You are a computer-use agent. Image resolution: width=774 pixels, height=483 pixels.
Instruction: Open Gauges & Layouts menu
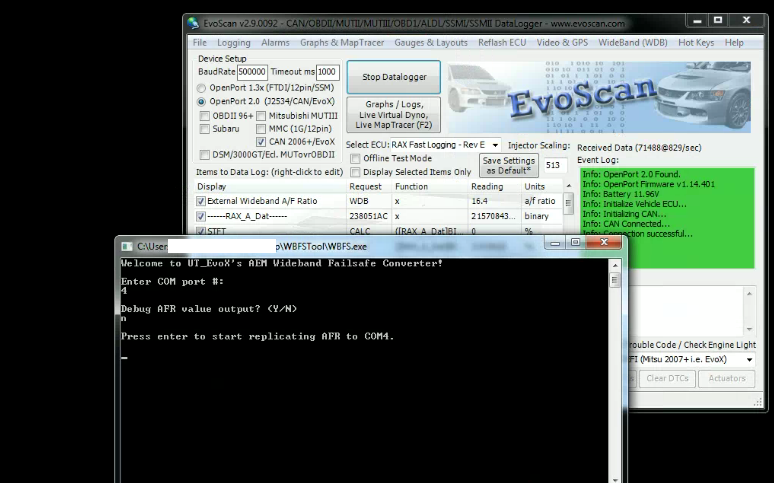(430, 42)
